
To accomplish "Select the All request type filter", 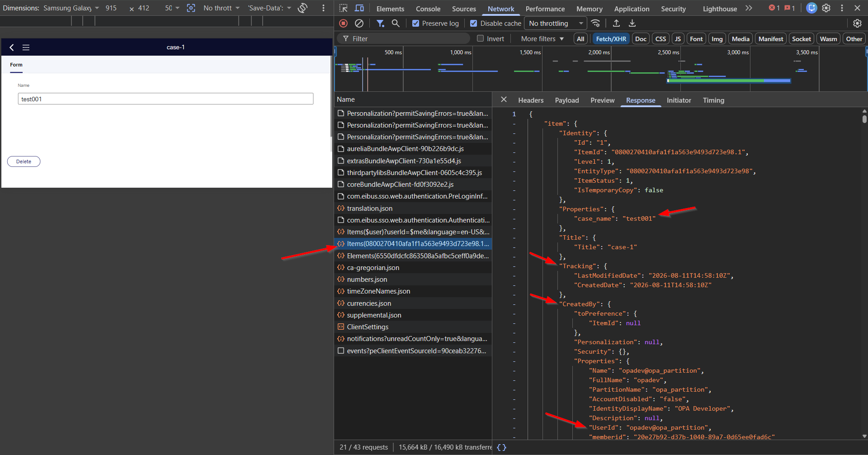I will (580, 39).
